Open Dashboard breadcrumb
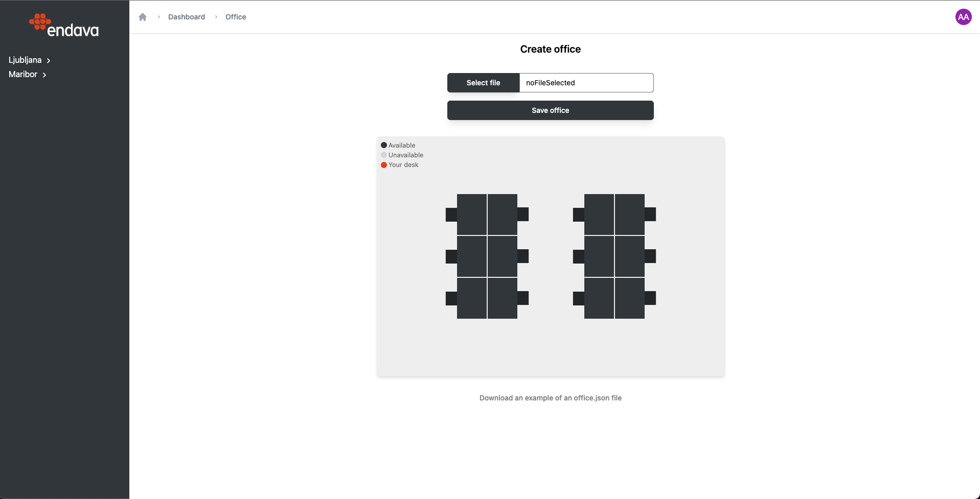Viewport: 980px width, 499px height. pos(187,17)
